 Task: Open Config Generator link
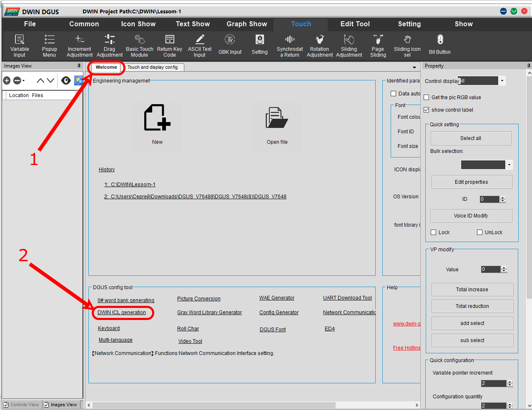click(x=279, y=312)
